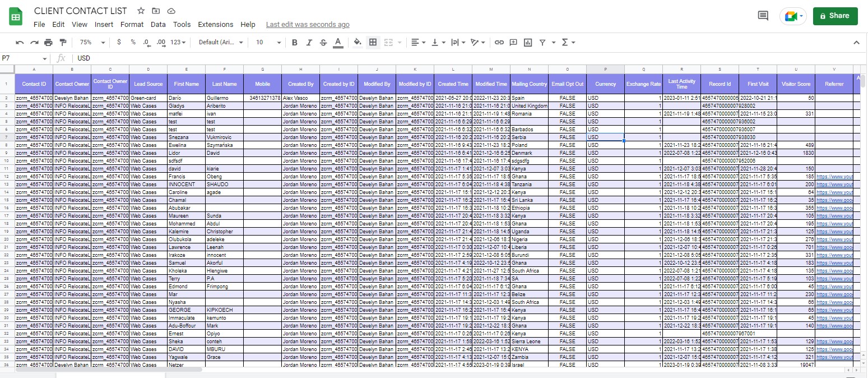The image size is (868, 378).
Task: Click the vertical scrollbar thumb
Action: (864, 81)
